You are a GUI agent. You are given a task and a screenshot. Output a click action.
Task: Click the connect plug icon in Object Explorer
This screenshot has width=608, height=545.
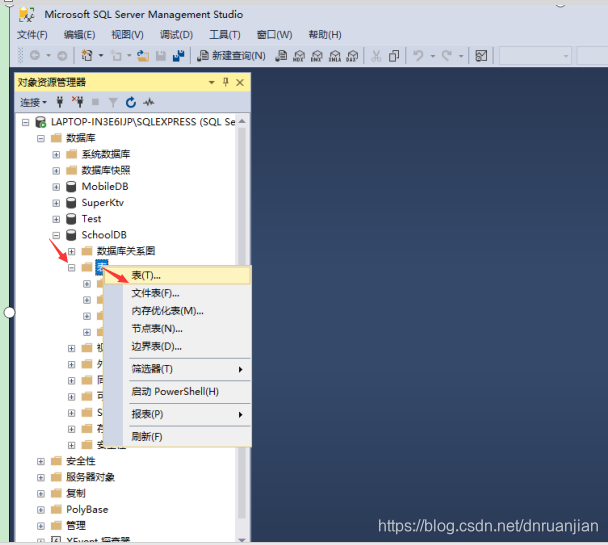(60, 102)
